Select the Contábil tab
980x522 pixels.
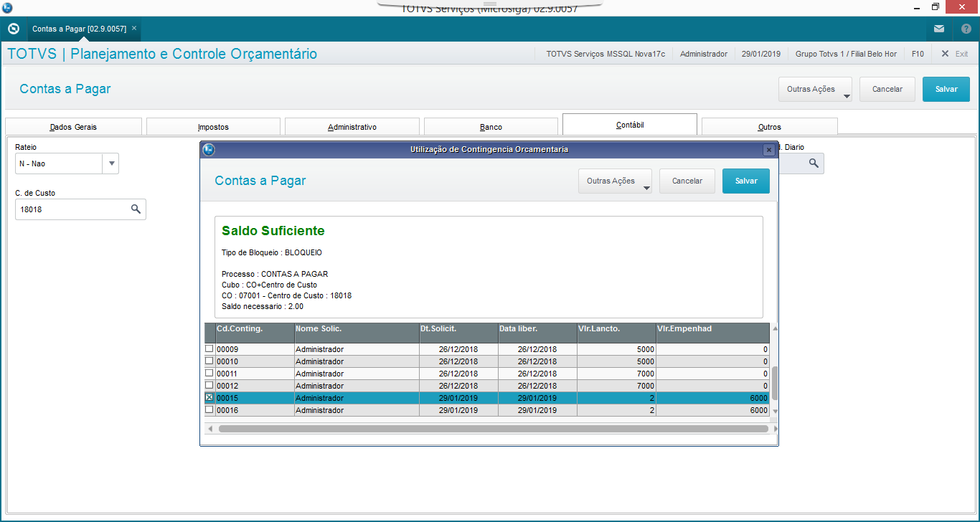630,125
